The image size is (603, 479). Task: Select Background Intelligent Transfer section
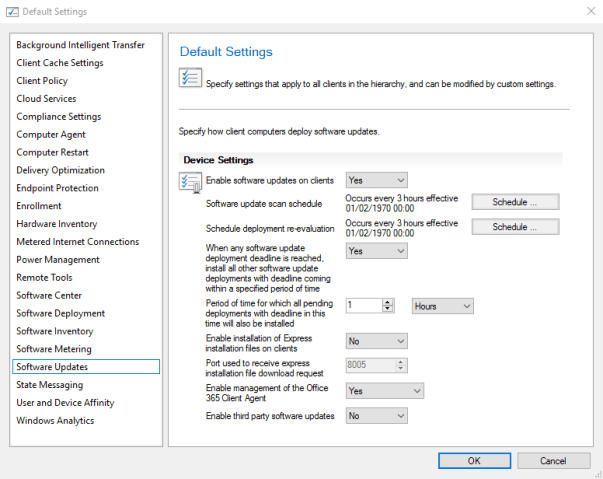pyautogui.click(x=80, y=45)
